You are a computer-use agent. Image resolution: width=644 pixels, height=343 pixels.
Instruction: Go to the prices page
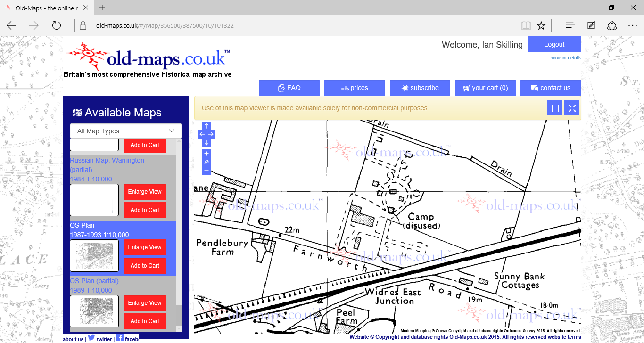[355, 88]
